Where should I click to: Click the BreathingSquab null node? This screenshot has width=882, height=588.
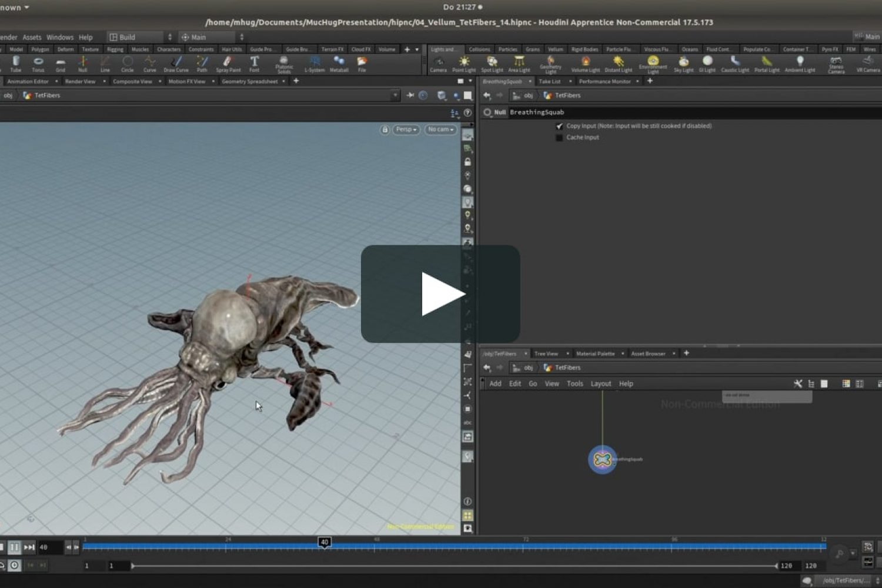pyautogui.click(x=602, y=459)
